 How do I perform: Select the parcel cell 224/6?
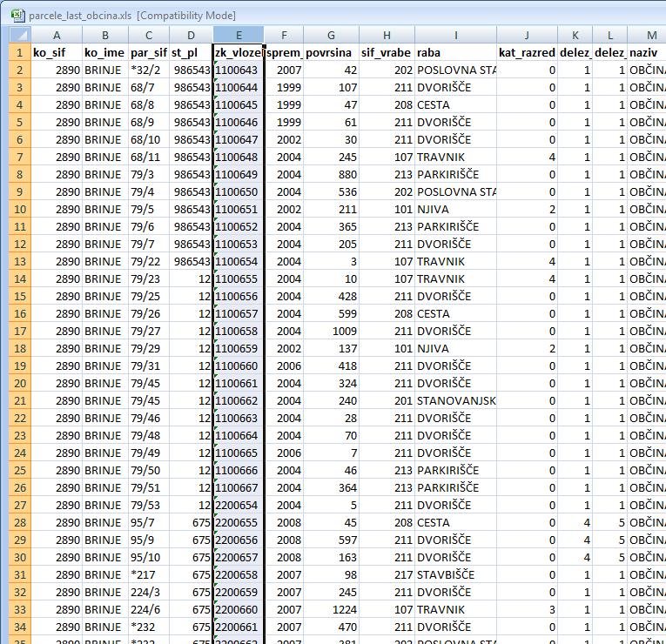pos(148,610)
